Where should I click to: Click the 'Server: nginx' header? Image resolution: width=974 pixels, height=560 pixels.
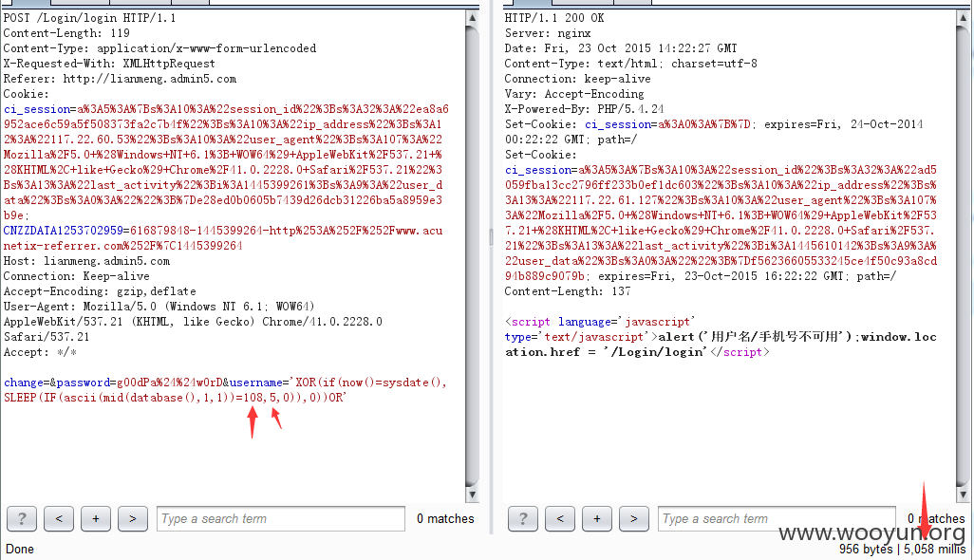tap(547, 33)
